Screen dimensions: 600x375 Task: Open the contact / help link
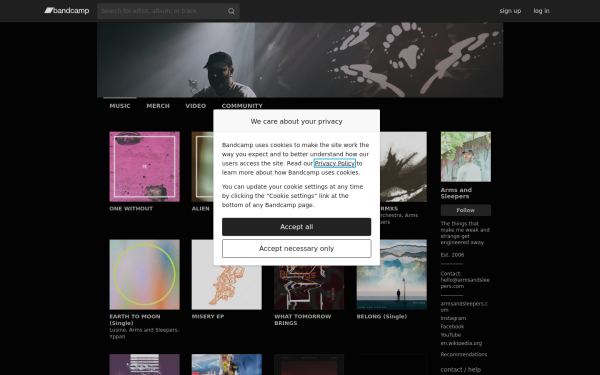tap(460, 370)
